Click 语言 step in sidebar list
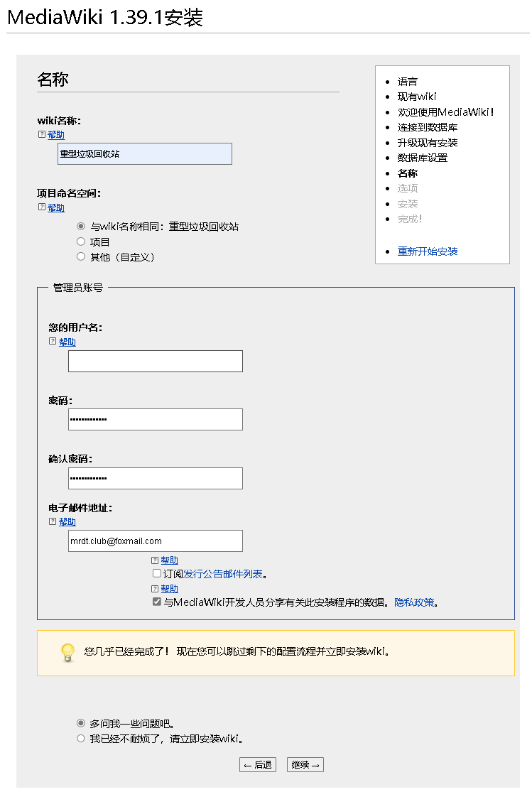This screenshot has height=792, width=532. [407, 81]
